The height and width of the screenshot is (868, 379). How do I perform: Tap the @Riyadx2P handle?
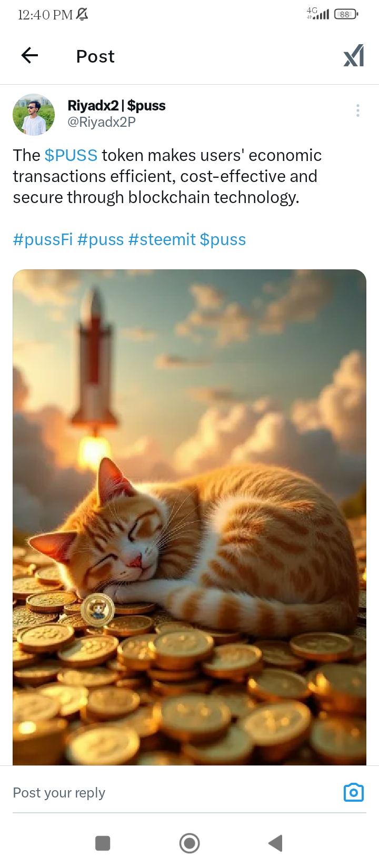coord(102,122)
